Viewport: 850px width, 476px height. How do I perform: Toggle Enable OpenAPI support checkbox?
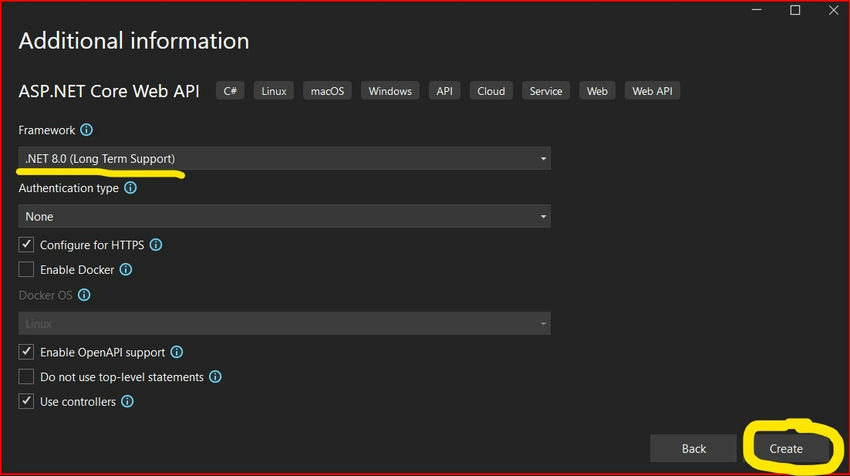(26, 352)
